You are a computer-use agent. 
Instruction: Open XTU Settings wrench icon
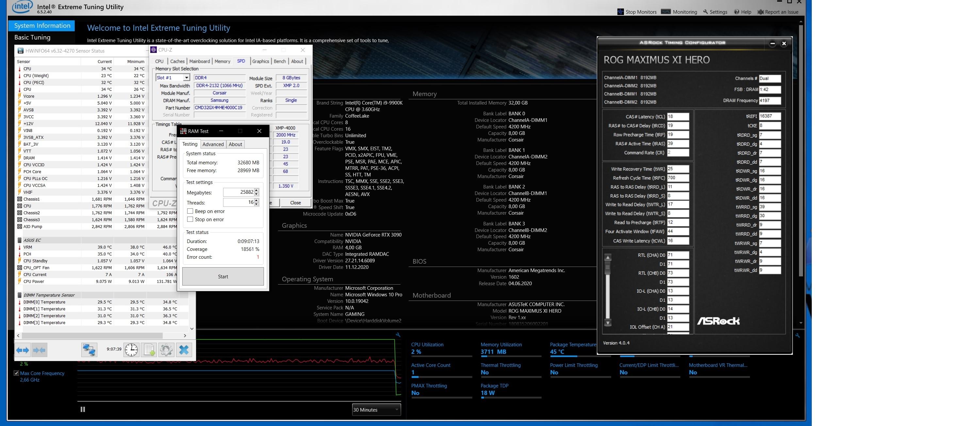pyautogui.click(x=705, y=12)
